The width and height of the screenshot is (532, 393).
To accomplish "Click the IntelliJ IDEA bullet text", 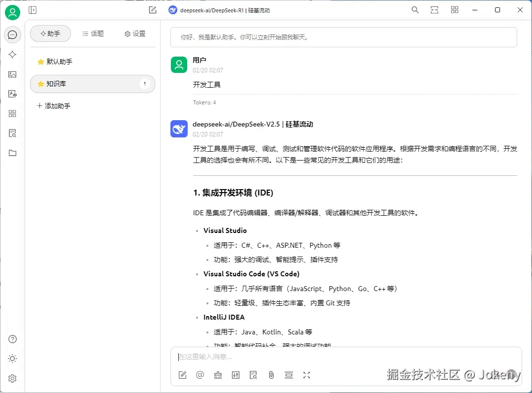I will point(224,317).
